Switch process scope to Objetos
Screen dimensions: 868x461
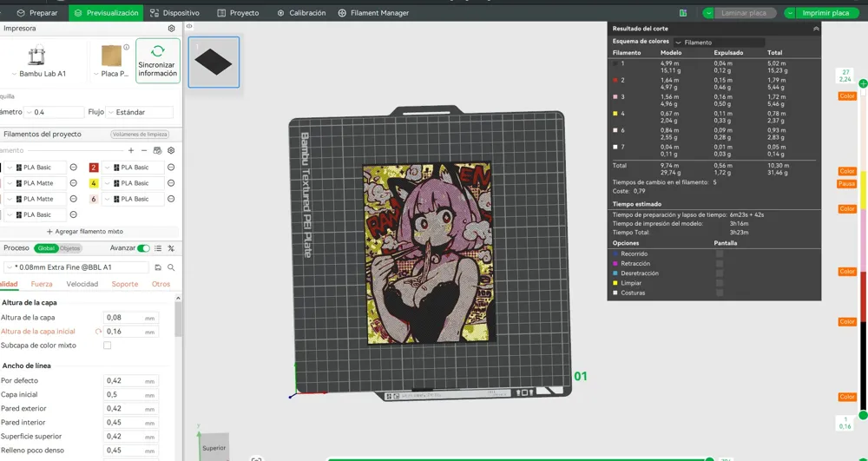point(69,248)
